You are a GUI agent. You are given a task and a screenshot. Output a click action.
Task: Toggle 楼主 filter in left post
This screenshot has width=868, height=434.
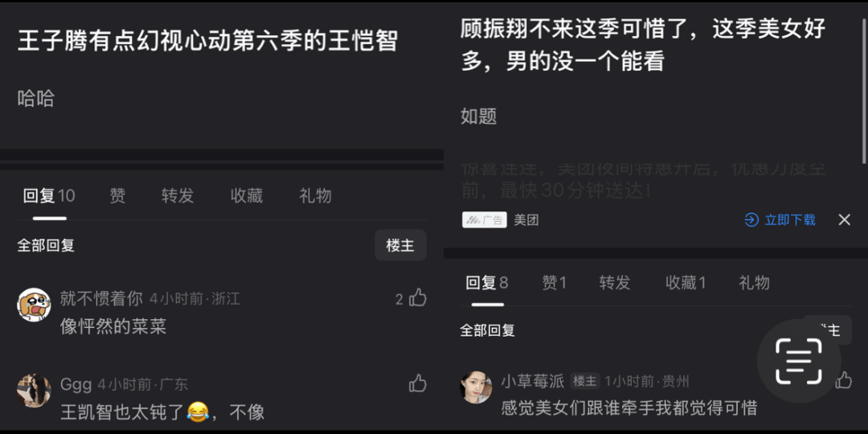tap(400, 245)
